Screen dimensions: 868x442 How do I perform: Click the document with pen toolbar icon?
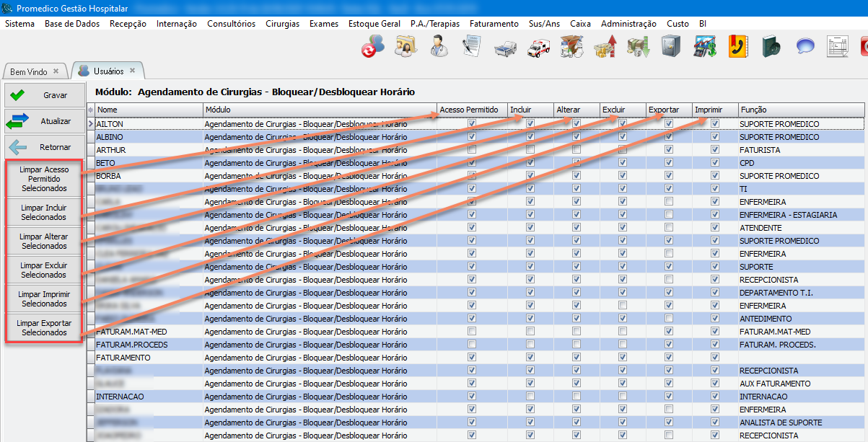472,48
